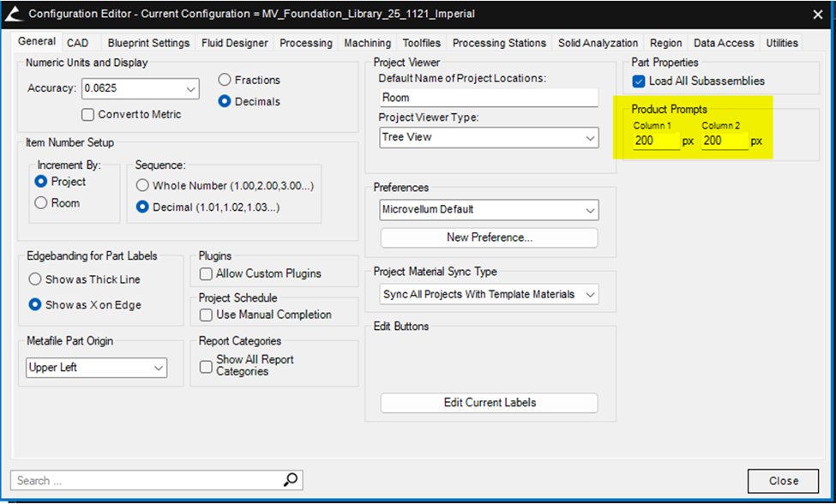This screenshot has width=836, height=504.
Task: Select Whole Number sequence option
Action: (142, 185)
